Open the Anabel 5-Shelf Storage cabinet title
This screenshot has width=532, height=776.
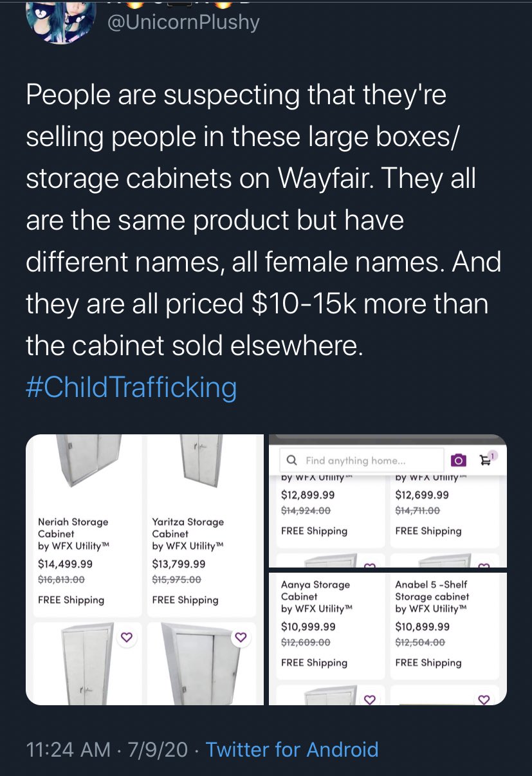pyautogui.click(x=431, y=590)
